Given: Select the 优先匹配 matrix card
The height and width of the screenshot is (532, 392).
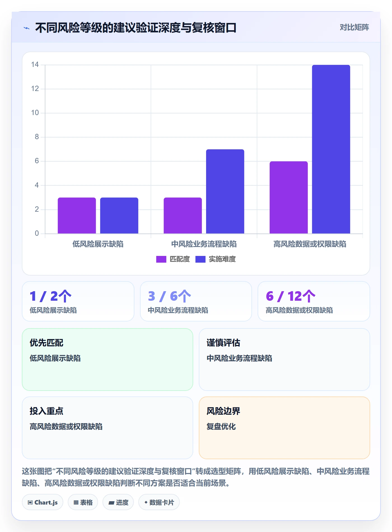Looking at the screenshot, I should click(108, 360).
